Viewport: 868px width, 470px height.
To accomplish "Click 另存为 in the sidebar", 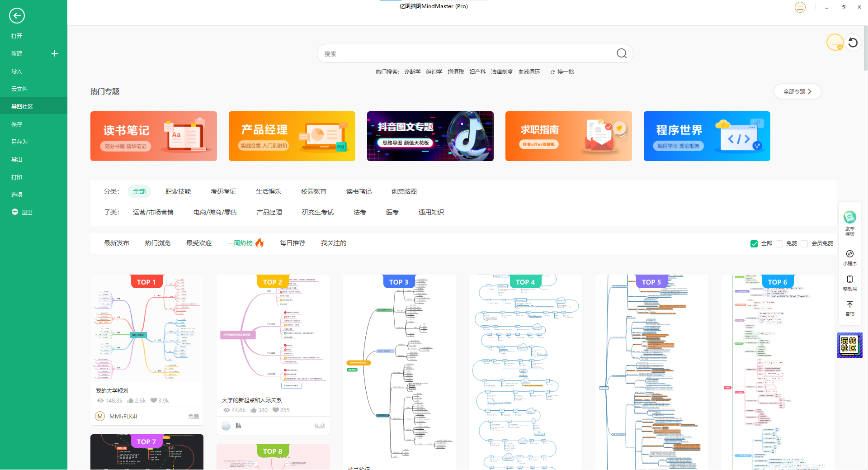I will (19, 142).
